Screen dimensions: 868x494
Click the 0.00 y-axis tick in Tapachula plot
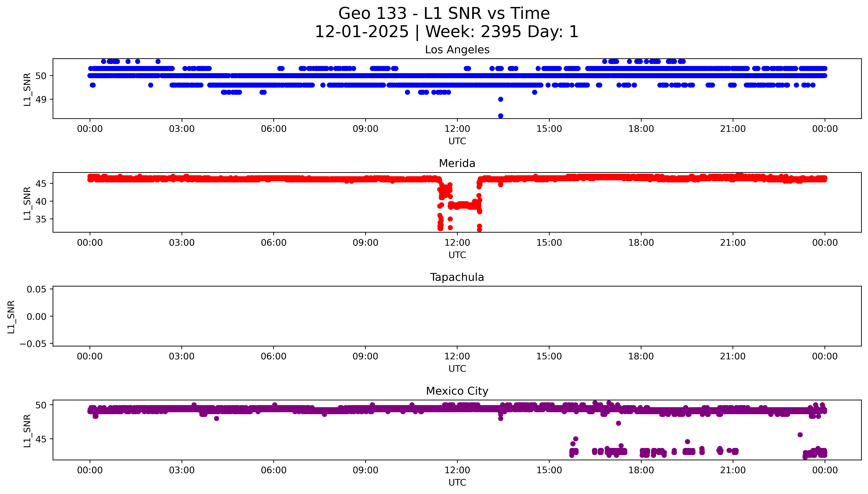(x=37, y=317)
